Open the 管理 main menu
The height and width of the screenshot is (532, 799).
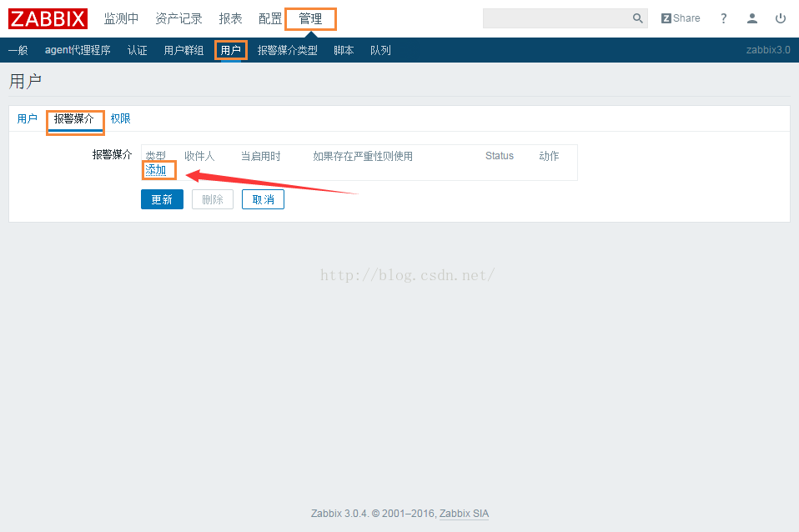[x=310, y=19]
